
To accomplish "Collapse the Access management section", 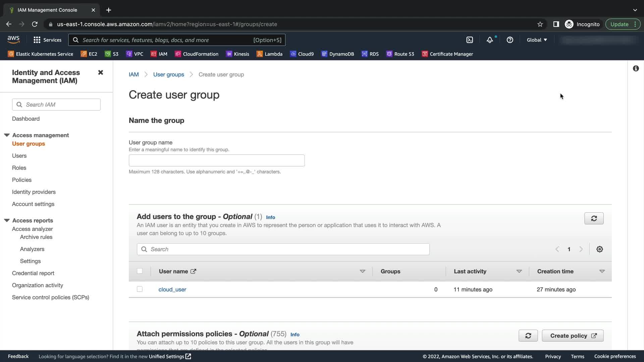I will (7, 135).
